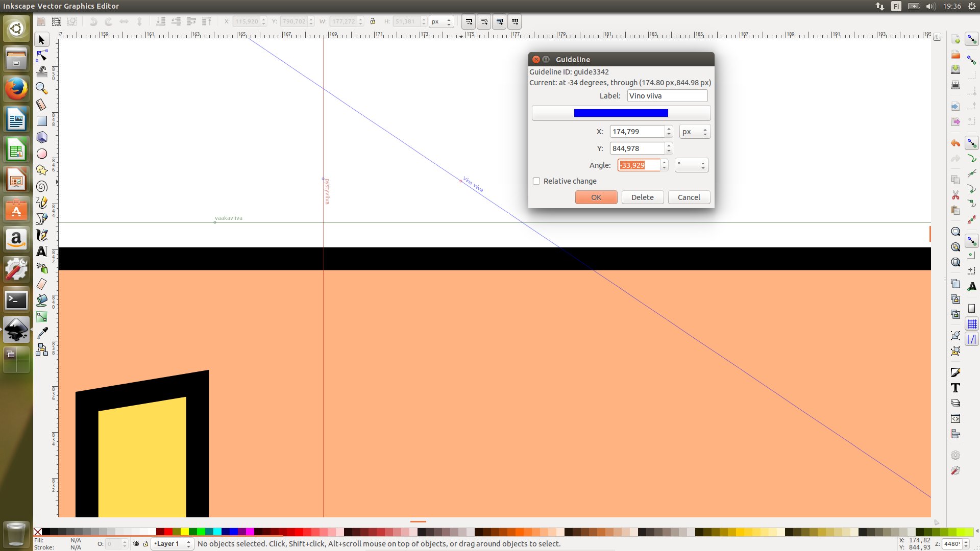Viewport: 980px width, 551px height.
Task: Click the blue guideline color button
Action: (x=621, y=113)
